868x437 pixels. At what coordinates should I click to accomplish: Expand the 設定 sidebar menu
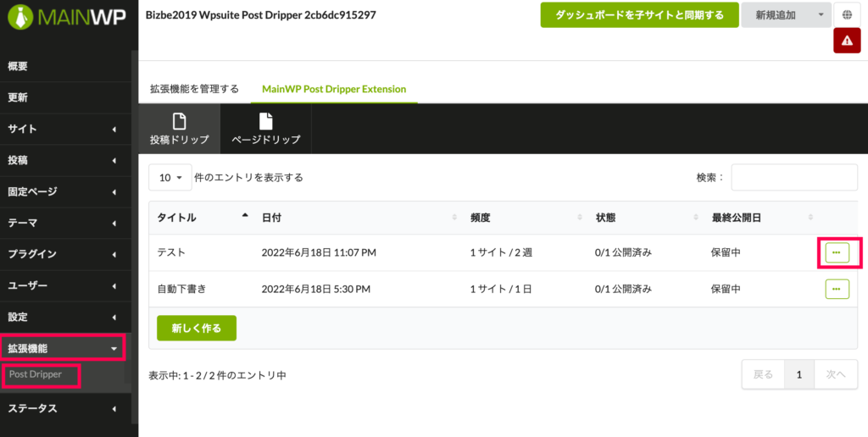click(x=65, y=317)
